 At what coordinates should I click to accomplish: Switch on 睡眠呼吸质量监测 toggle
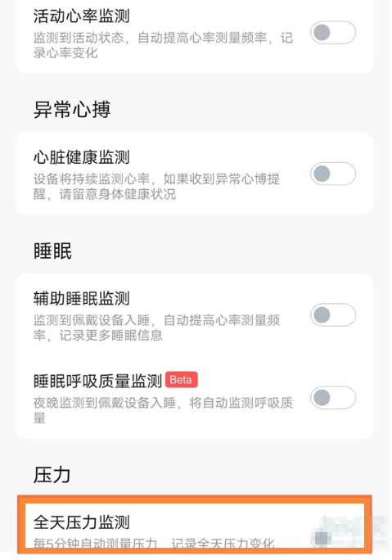[x=333, y=398]
